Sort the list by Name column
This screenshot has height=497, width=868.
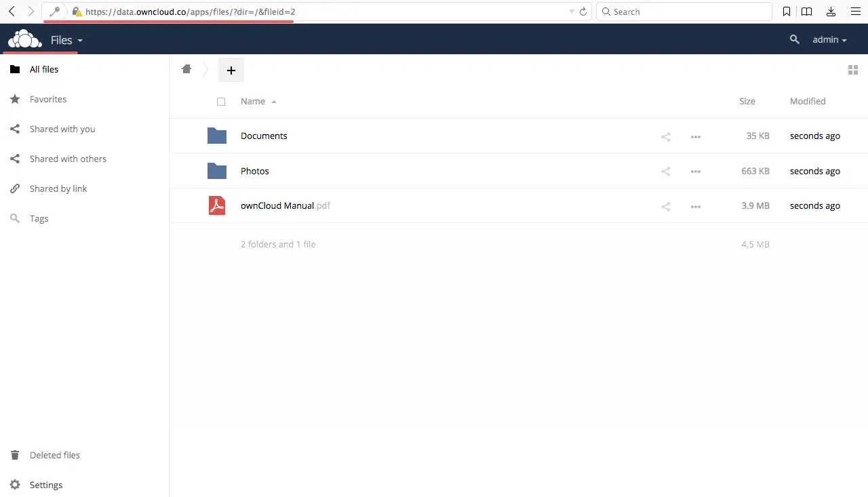[253, 101]
